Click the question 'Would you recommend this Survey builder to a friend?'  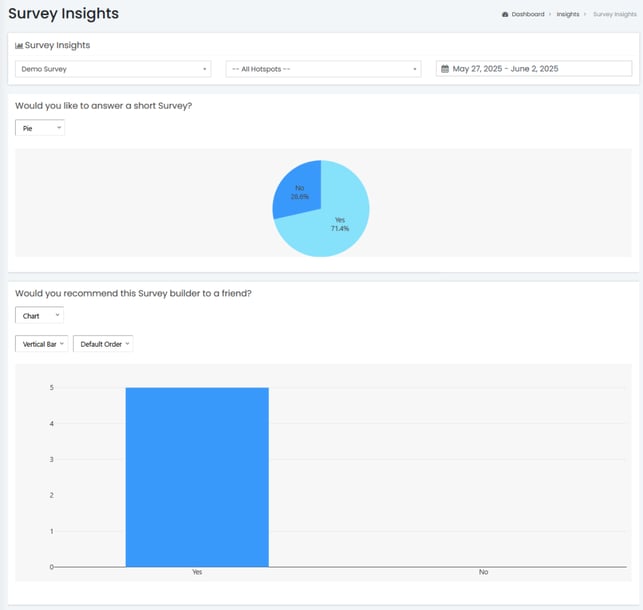pyautogui.click(x=133, y=294)
